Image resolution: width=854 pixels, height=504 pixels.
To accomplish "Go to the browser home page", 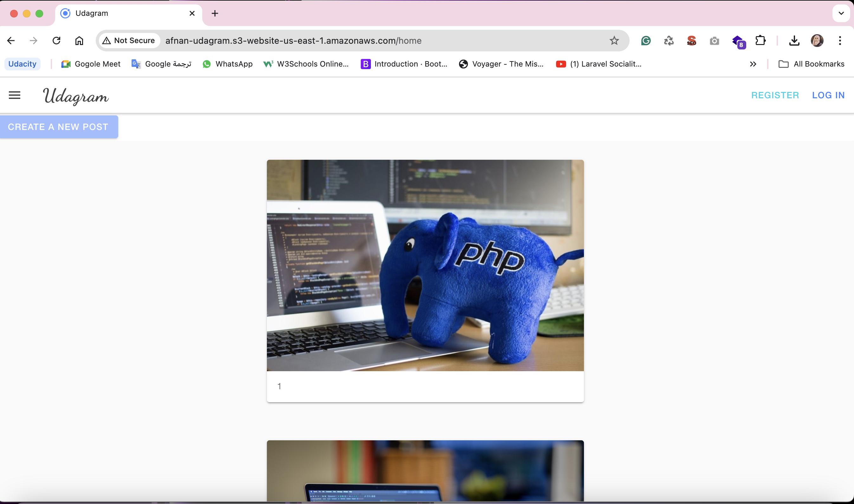I will point(79,41).
